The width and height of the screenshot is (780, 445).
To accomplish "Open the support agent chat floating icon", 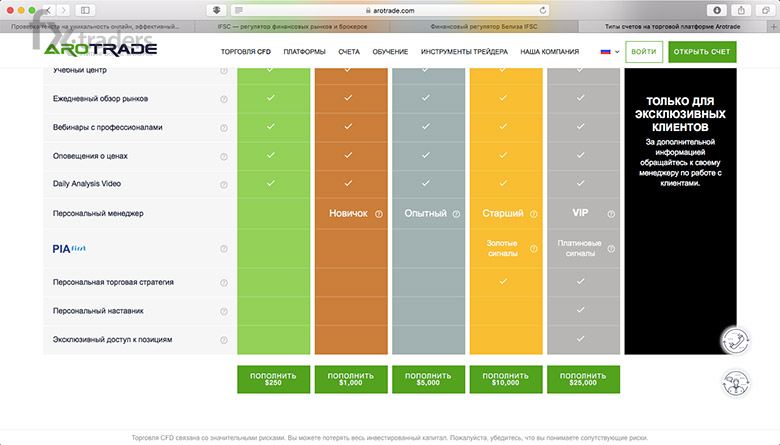I will coord(736,383).
